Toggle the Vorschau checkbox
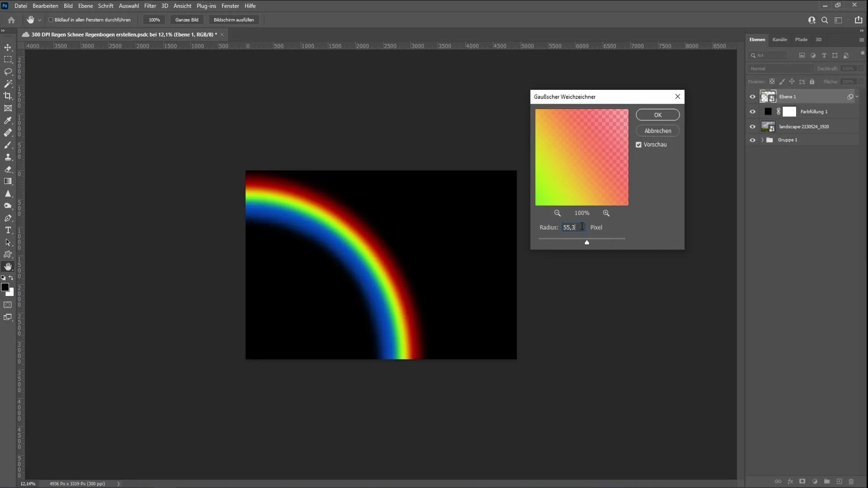 click(x=639, y=145)
